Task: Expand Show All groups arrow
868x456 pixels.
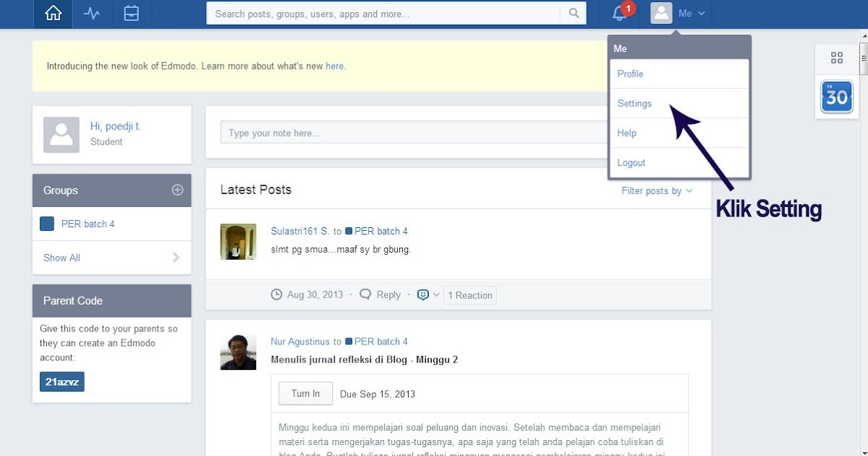Action: pos(176,257)
